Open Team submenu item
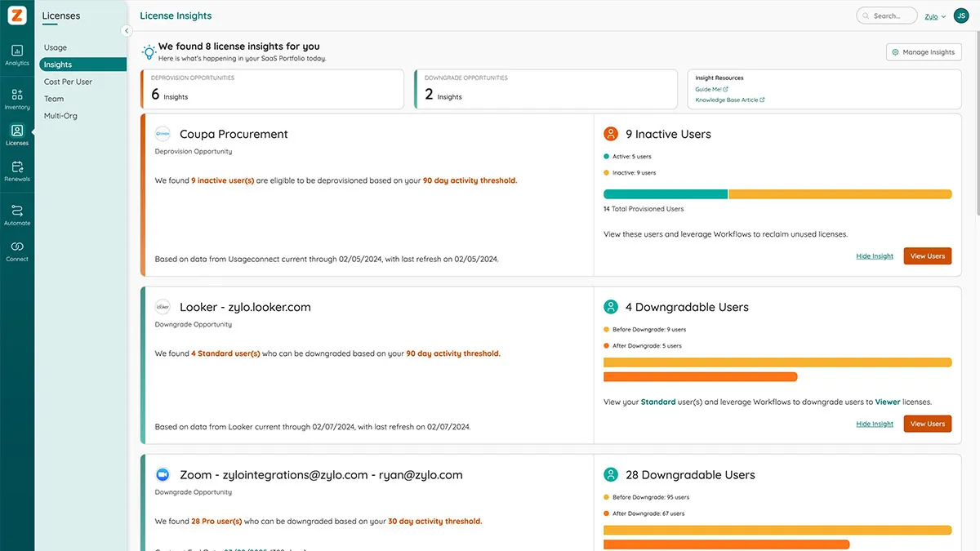 tap(54, 99)
